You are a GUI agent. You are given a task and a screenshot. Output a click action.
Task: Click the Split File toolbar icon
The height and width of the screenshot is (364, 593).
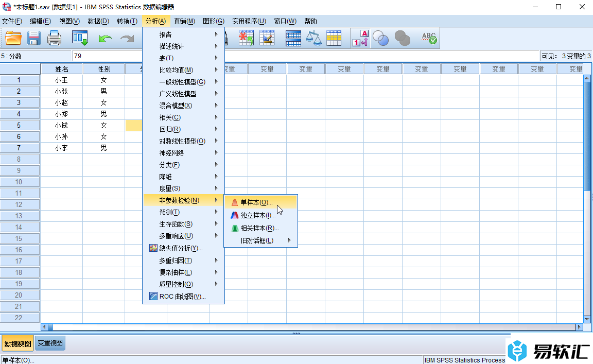click(x=293, y=38)
